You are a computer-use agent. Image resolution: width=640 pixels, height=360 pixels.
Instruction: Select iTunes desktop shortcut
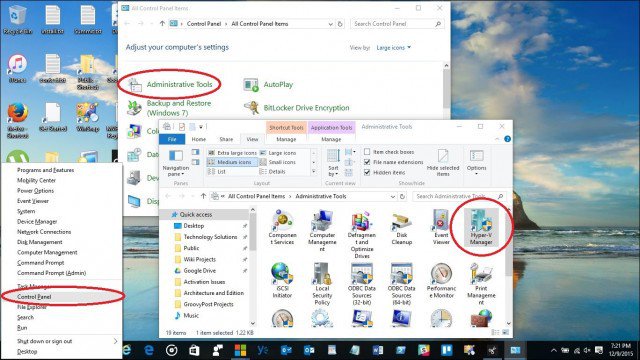[17, 68]
